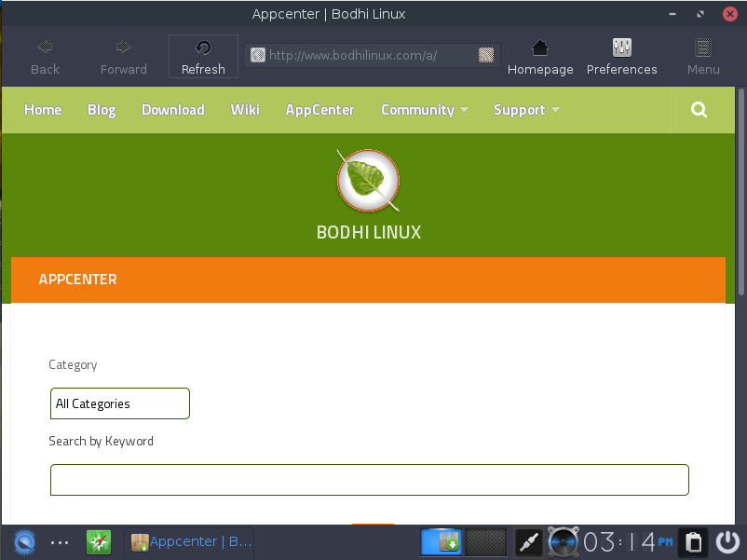Click the Bodhi Linux leaf logo
Viewport: 747px width, 560px height.
[368, 181]
